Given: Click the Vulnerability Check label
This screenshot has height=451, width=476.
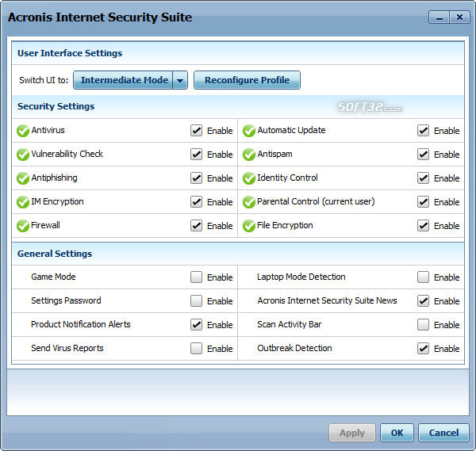Looking at the screenshot, I should (67, 154).
